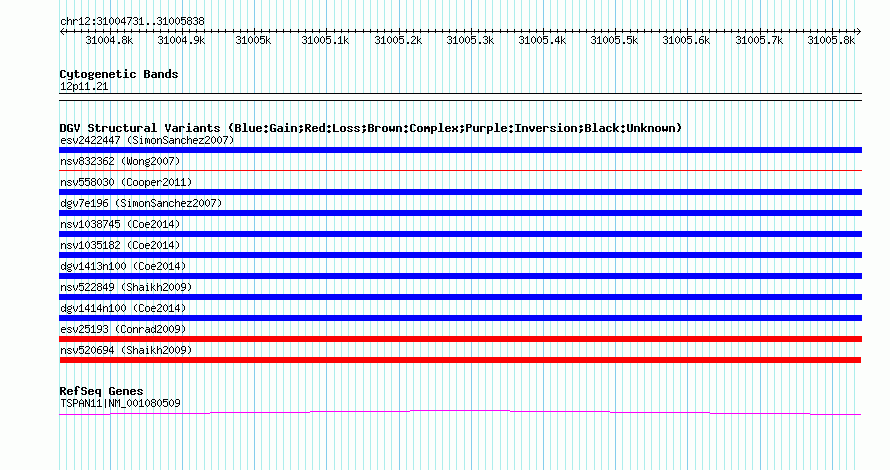Click the 31005.5k ruler mark

(614, 40)
